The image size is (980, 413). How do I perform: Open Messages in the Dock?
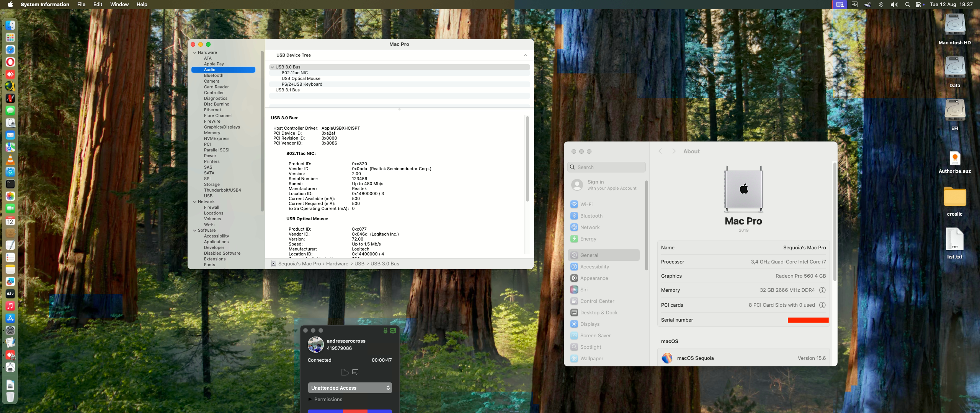10,111
